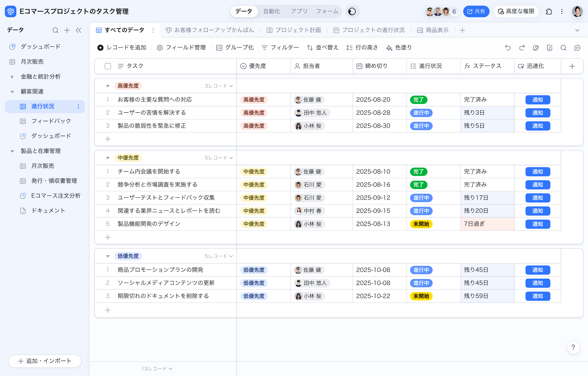
Task: Click the redo arrow icon
Action: click(x=522, y=48)
